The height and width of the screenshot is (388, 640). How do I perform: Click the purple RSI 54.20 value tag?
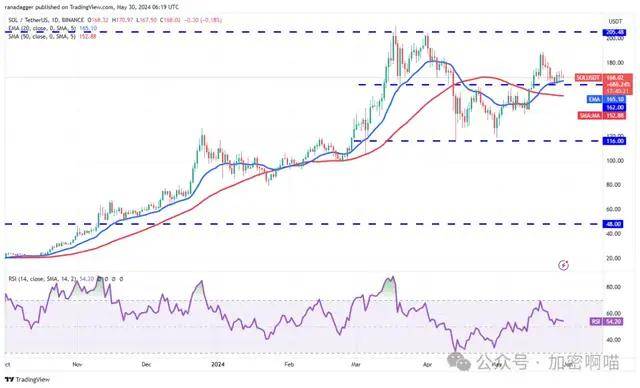coord(607,322)
